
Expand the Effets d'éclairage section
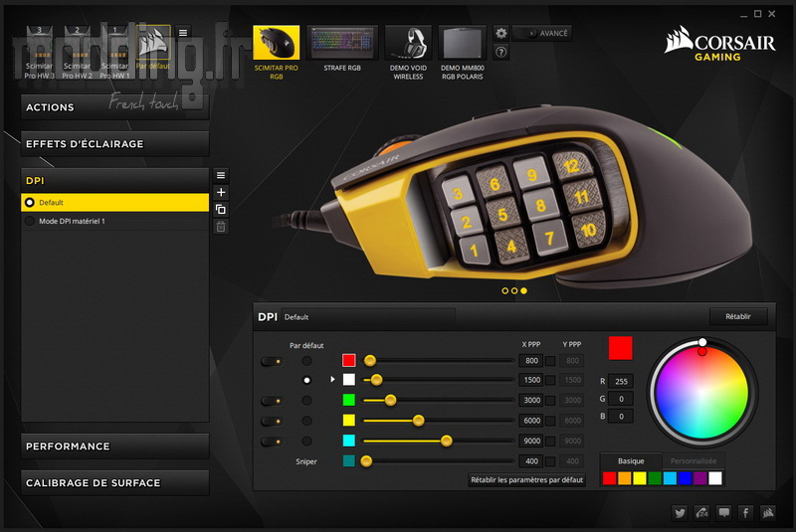pos(114,143)
